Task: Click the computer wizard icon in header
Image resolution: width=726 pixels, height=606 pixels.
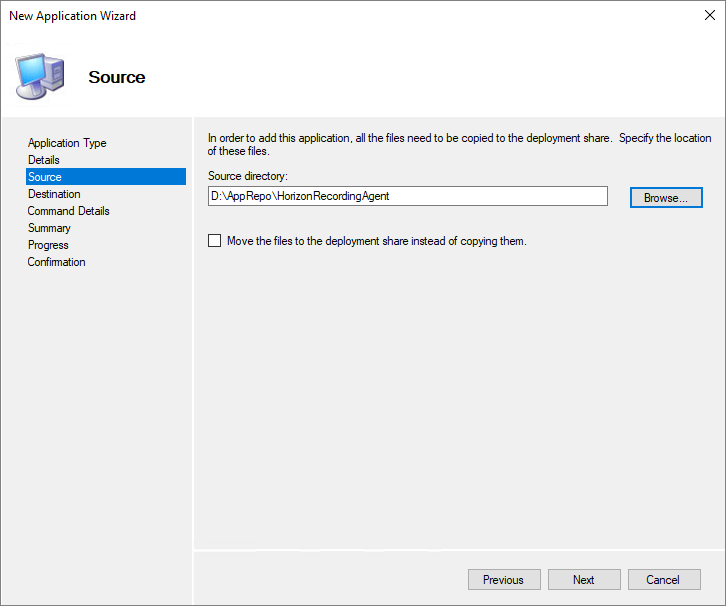Action: [40, 75]
